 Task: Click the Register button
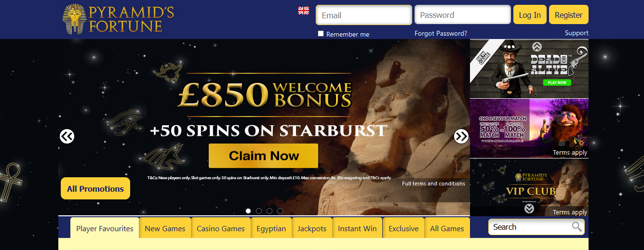(569, 15)
